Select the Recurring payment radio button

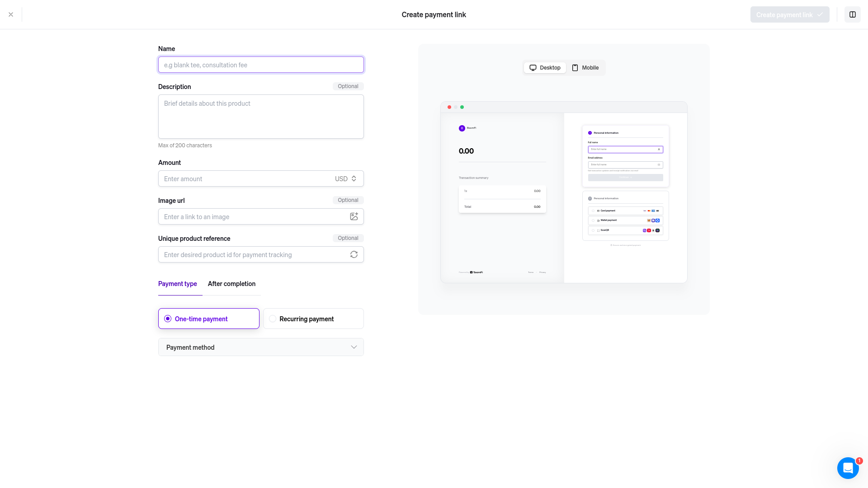pos(273,319)
